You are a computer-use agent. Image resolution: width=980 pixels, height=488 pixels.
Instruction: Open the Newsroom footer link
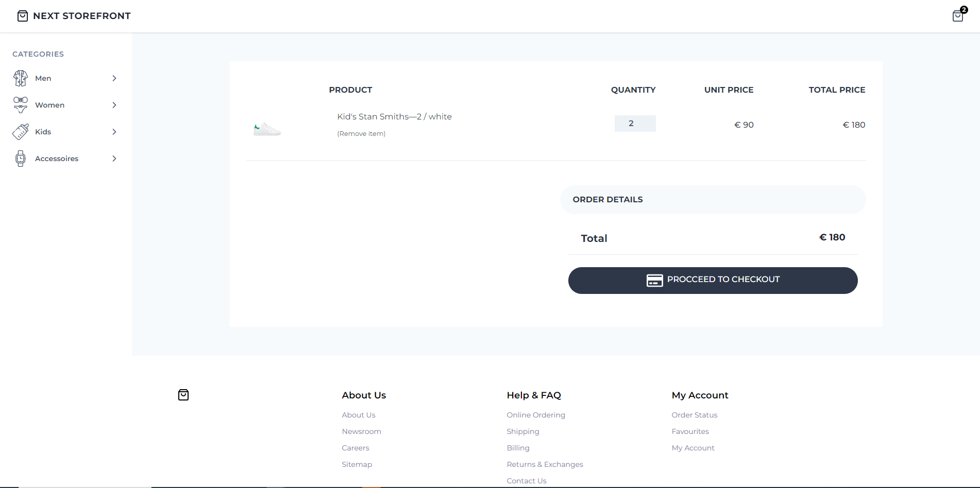[362, 431]
